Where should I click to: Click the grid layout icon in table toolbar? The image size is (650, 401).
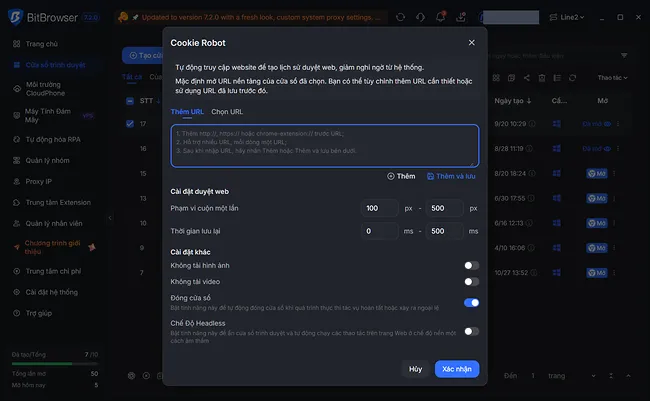pyautogui.click(x=496, y=78)
